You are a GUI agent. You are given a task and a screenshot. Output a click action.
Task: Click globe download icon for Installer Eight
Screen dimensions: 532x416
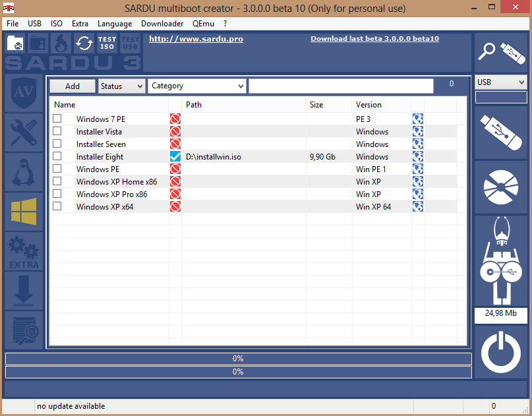(418, 156)
